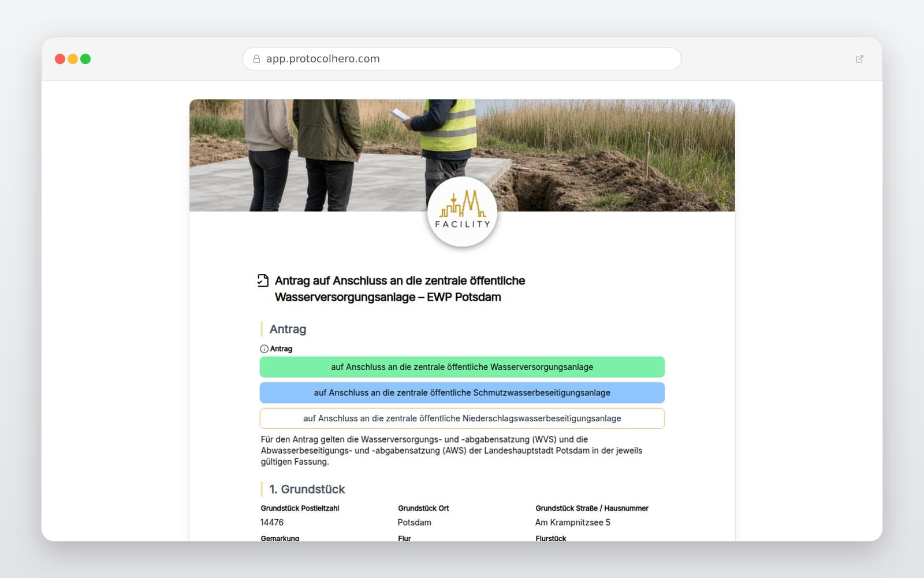Minimize window with yellow button
Viewport: 924px width, 578px height.
(73, 59)
